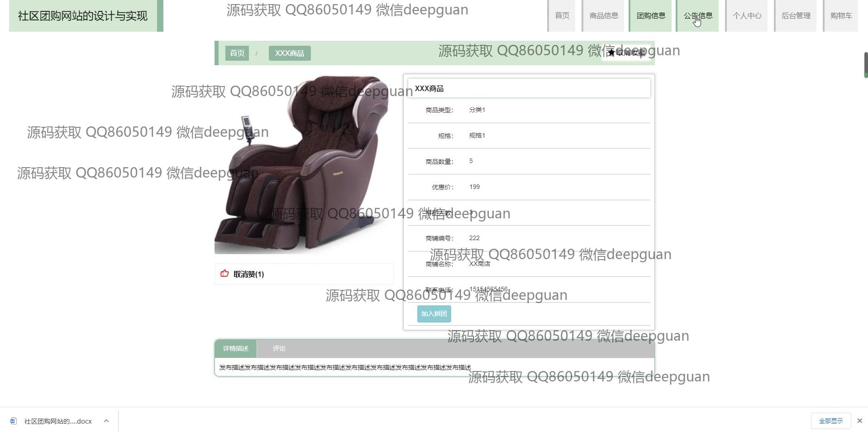
Task: Click the 首页 breadcrumb link
Action: pyautogui.click(x=237, y=53)
